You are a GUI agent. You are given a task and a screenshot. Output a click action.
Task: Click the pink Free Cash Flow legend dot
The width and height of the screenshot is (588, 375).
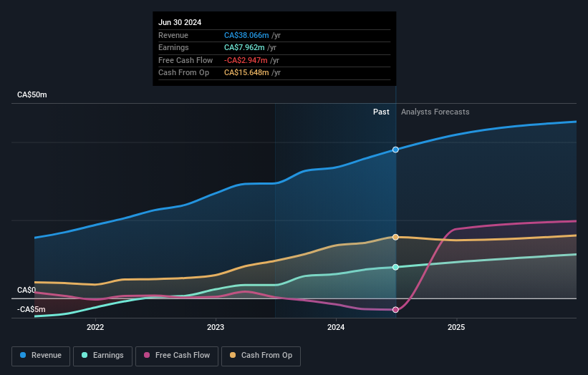[x=147, y=355]
